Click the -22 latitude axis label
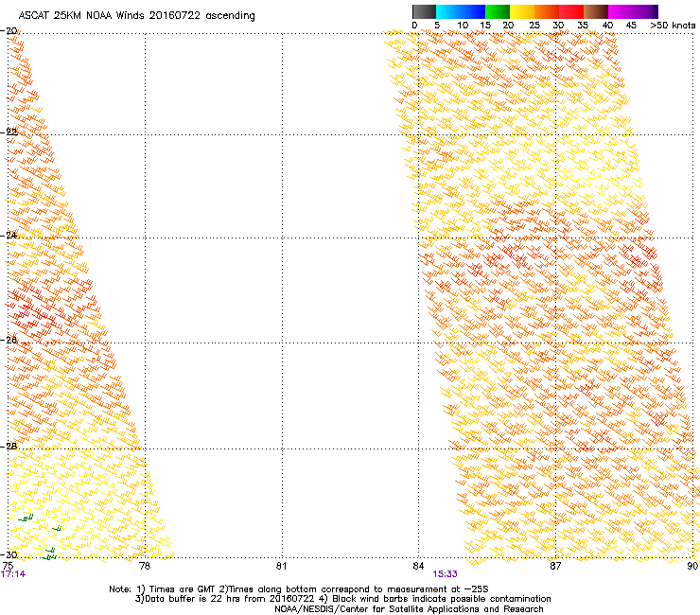The height and width of the screenshot is (615, 700). (9, 132)
